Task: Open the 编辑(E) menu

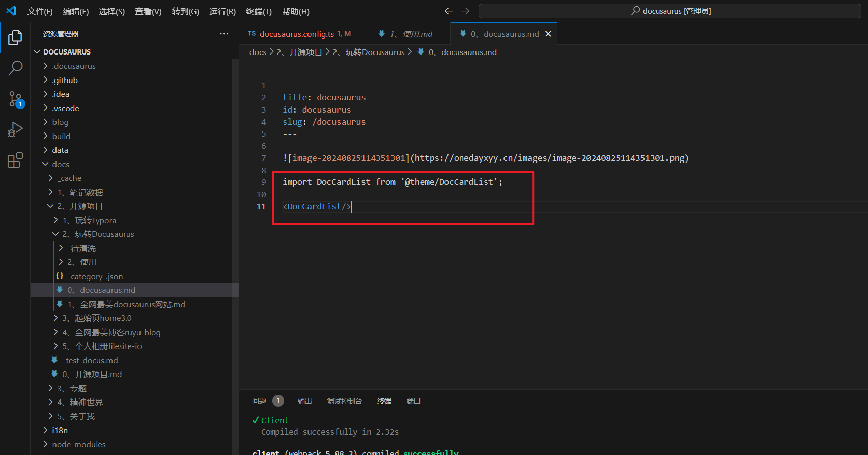Action: tap(76, 11)
